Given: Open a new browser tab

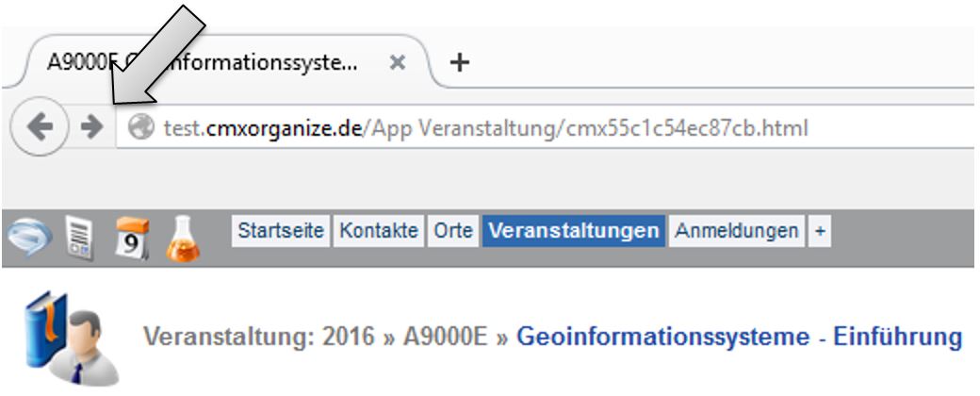Looking at the screenshot, I should click(459, 63).
